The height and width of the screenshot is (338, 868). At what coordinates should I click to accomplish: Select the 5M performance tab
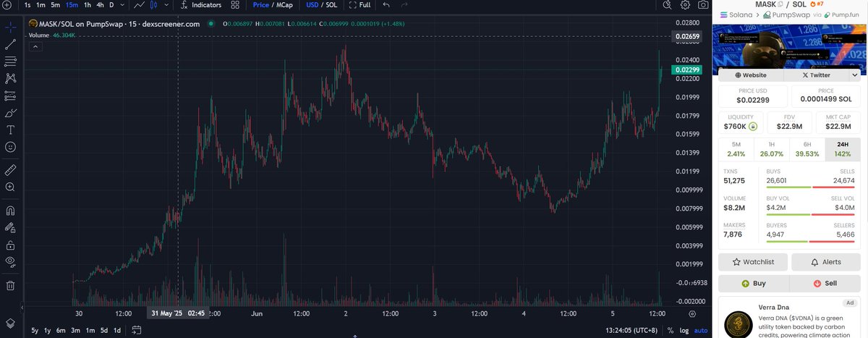coord(736,148)
